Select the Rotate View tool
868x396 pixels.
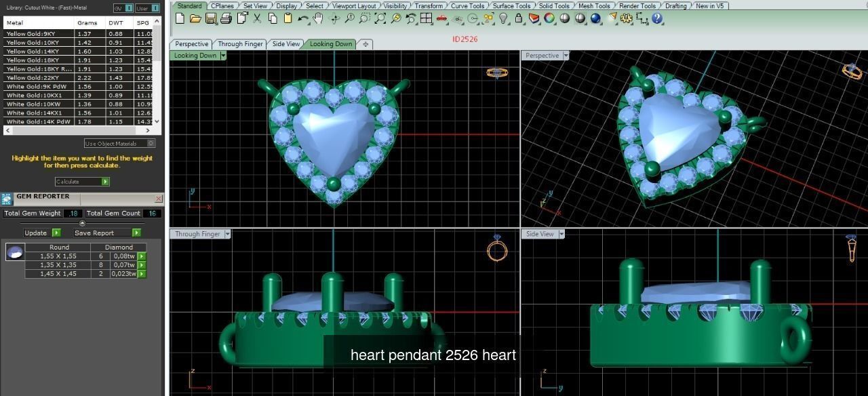334,18
